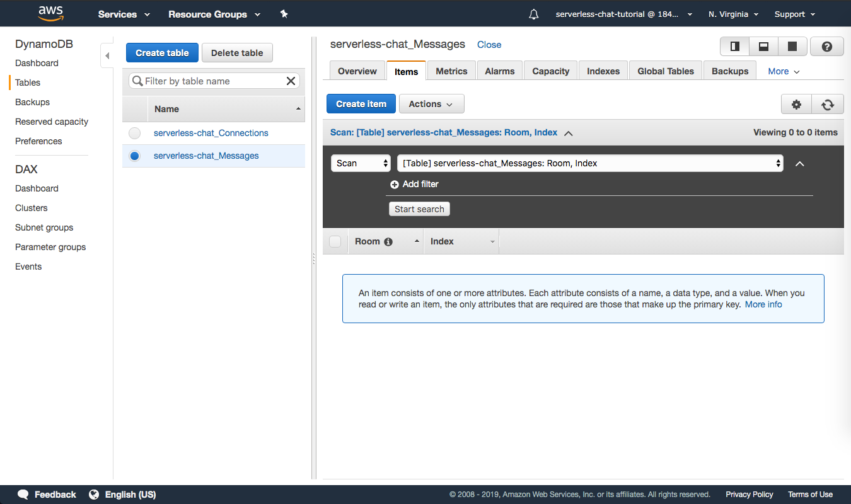The height and width of the screenshot is (504, 851).
Task: Switch to side-by-side split layout
Action: (735, 47)
